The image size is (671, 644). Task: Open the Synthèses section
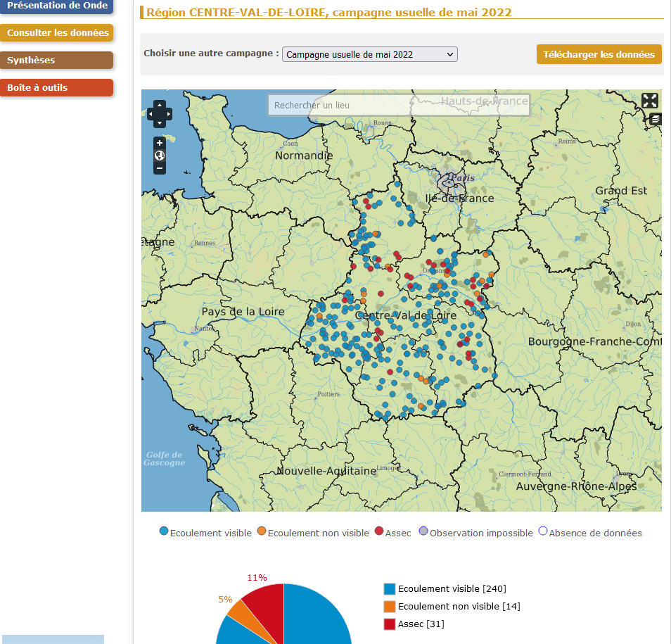pos(56,60)
